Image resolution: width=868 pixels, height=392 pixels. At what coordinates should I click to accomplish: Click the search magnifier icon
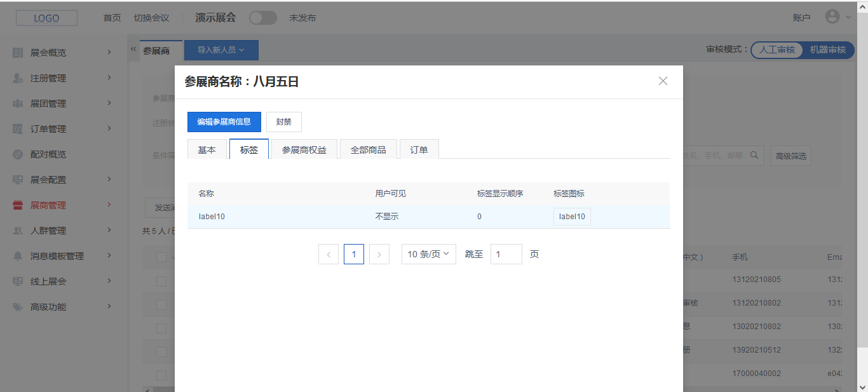754,155
